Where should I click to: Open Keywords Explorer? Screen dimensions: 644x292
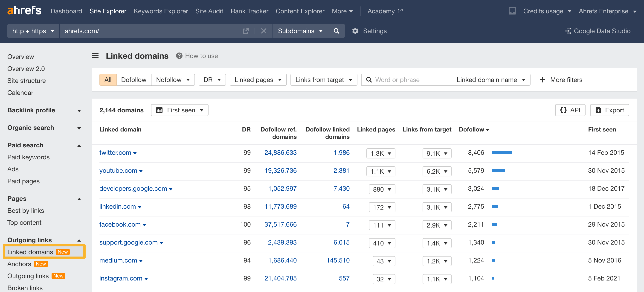point(161,11)
